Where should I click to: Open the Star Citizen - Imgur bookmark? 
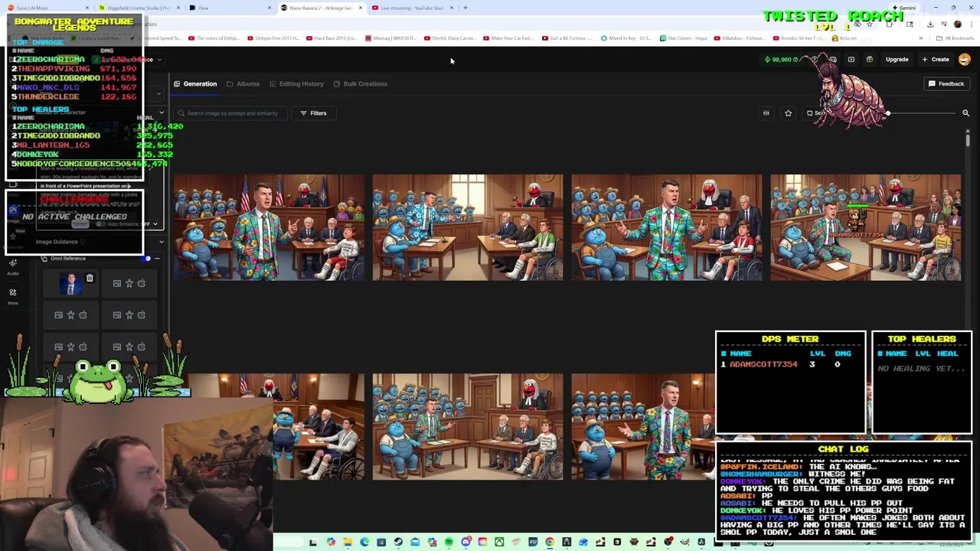(683, 38)
